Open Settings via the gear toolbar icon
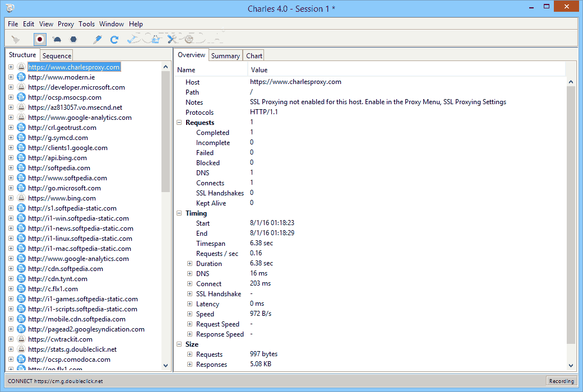This screenshot has height=392, width=583. [x=189, y=39]
